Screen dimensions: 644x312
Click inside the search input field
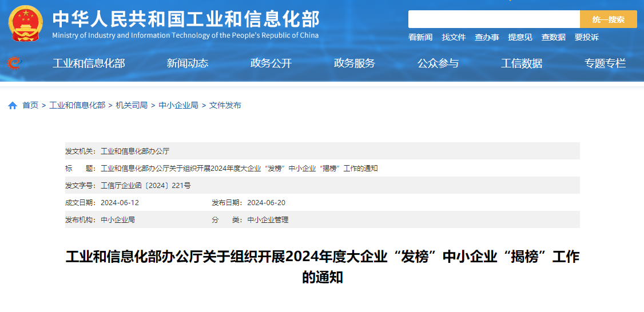pos(494,19)
